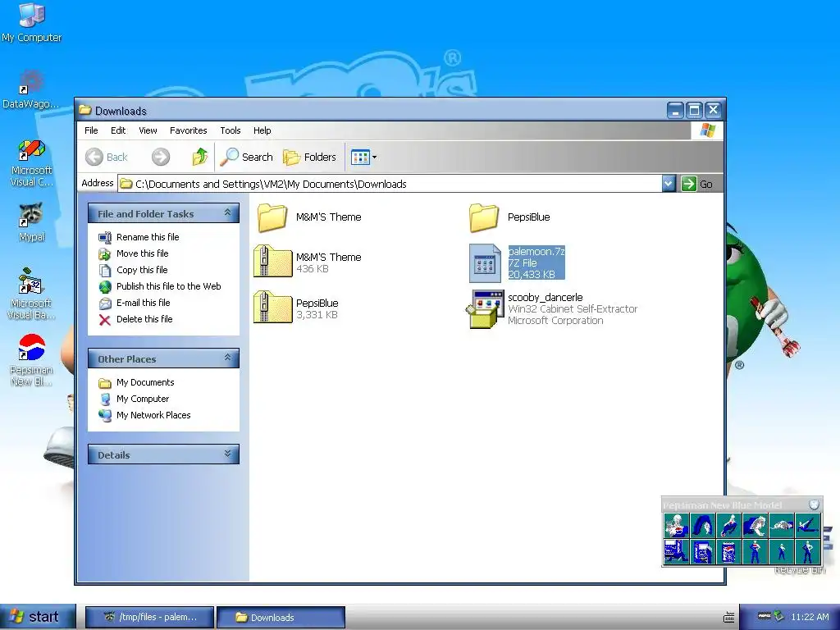Go Back in the Downloads window
This screenshot has width=840, height=630.
click(107, 157)
